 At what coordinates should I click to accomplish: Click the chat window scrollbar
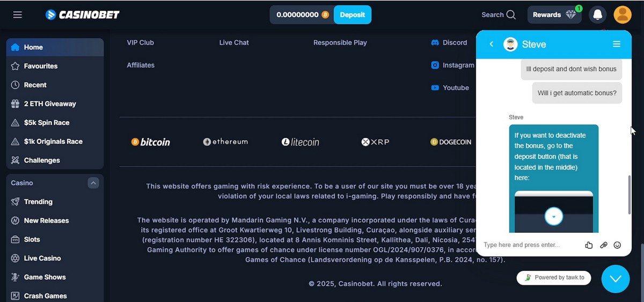pyautogui.click(x=629, y=194)
